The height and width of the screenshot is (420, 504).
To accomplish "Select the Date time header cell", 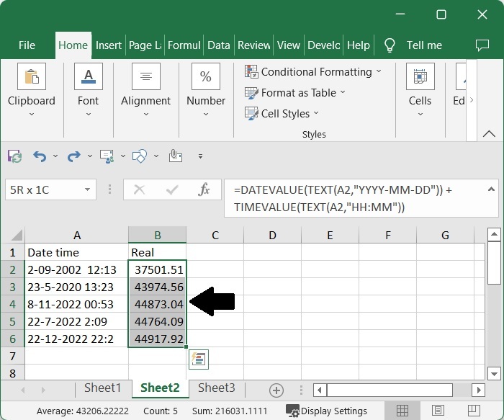I will click(76, 252).
